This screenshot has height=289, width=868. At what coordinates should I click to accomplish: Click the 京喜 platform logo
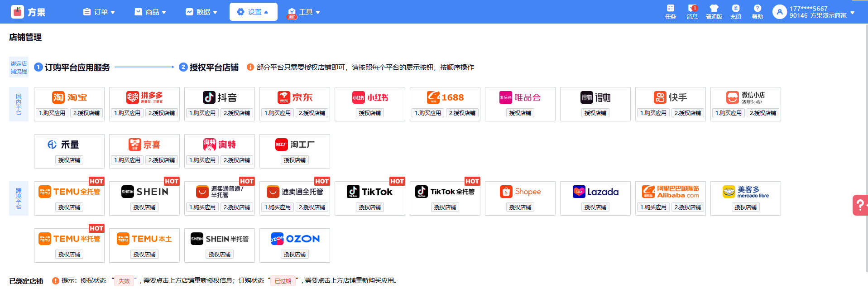(x=144, y=144)
